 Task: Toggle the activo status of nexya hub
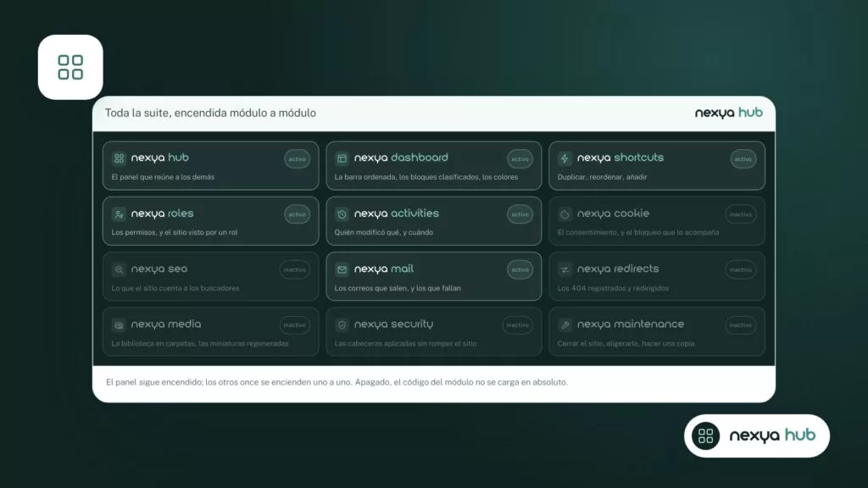(x=298, y=158)
